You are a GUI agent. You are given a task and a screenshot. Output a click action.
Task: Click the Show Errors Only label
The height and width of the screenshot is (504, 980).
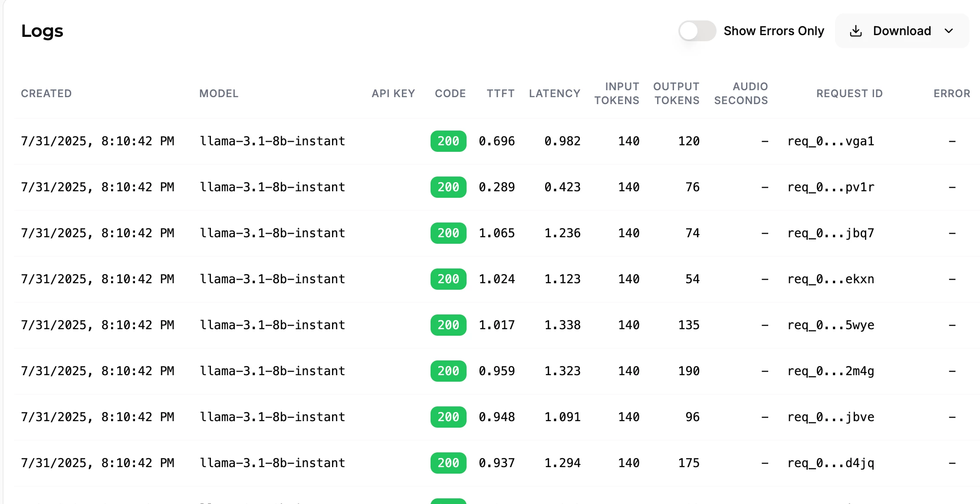774,31
